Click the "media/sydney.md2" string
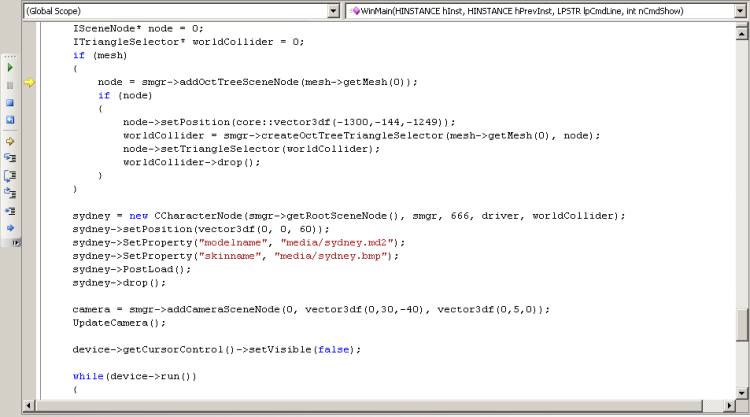The height and width of the screenshot is (417, 750). coord(337,243)
